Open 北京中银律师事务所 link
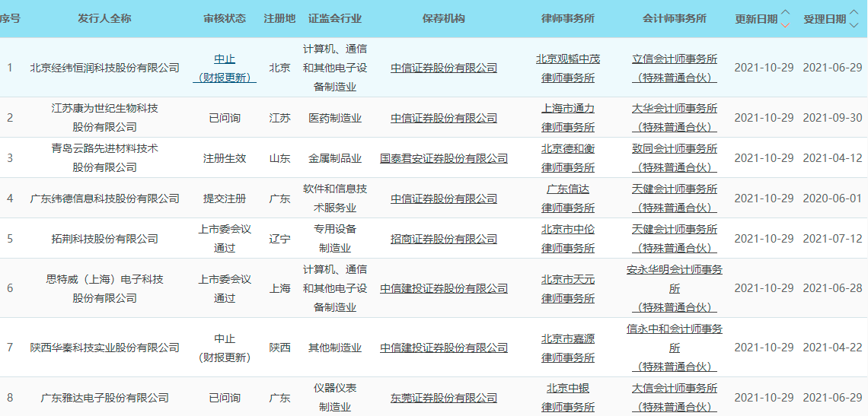 (x=568, y=398)
